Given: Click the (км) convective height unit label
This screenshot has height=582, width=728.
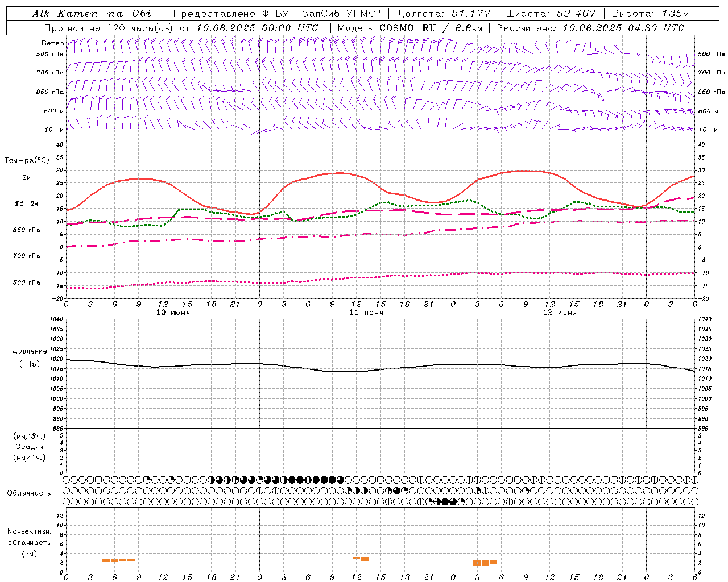Looking at the screenshot, I should click(30, 554).
